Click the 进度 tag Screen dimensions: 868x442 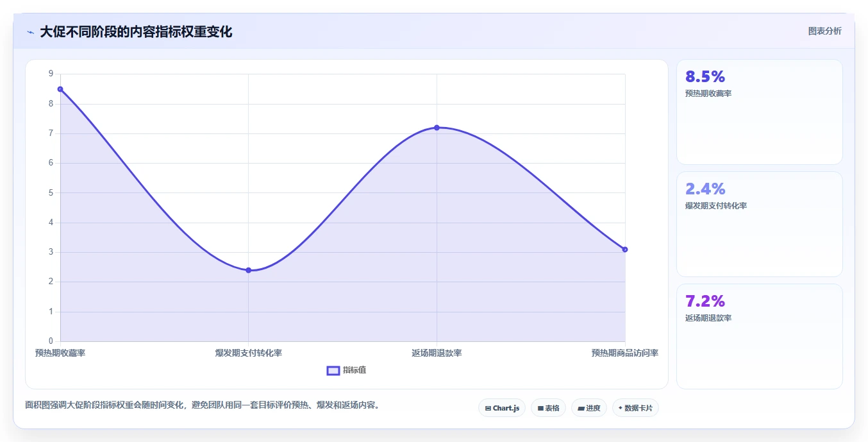(589, 408)
